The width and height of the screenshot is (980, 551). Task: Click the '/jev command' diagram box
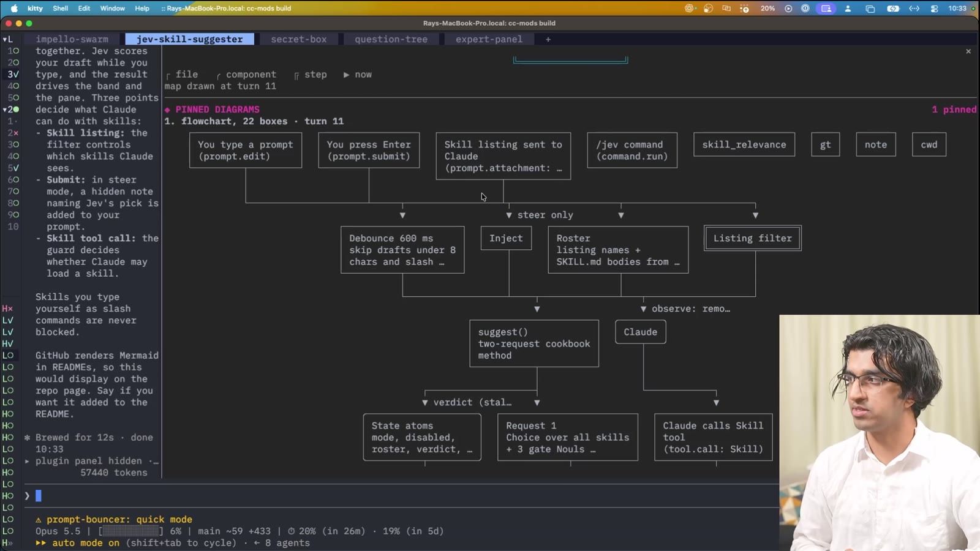632,150
